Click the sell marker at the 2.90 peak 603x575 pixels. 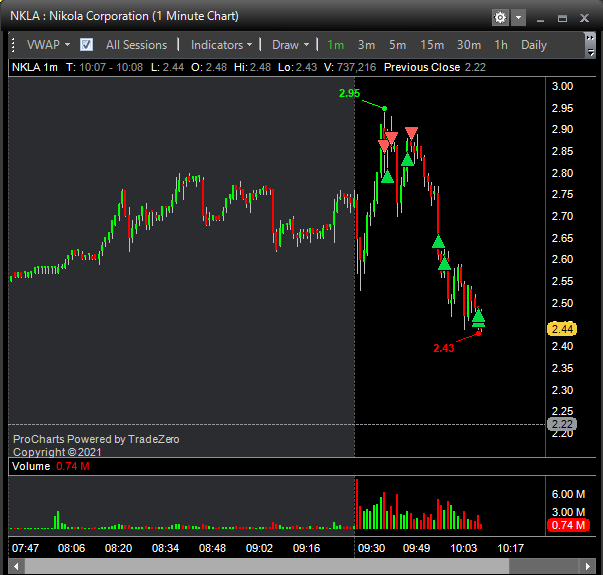coord(411,133)
